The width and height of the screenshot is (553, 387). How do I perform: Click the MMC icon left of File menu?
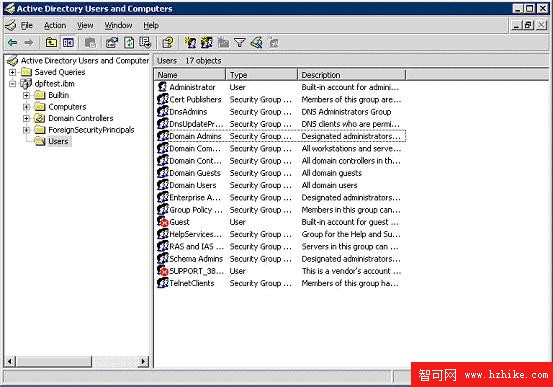[x=11, y=25]
